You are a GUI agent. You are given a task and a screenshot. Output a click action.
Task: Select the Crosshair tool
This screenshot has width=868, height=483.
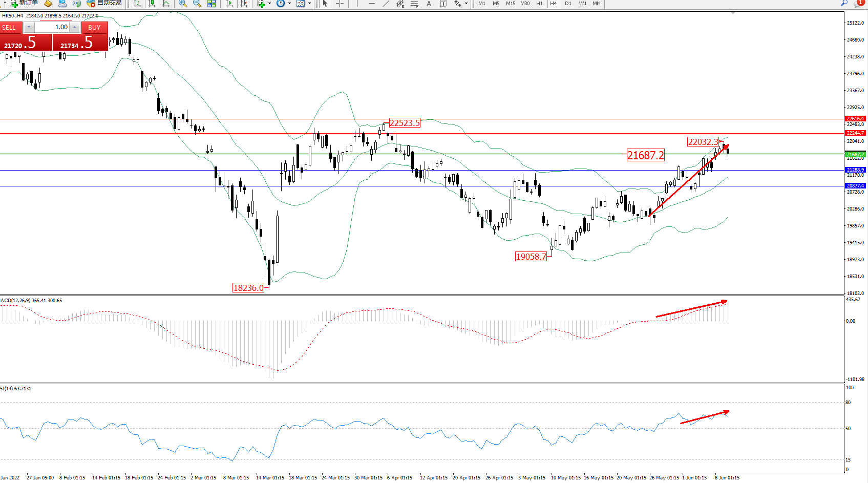tap(340, 4)
